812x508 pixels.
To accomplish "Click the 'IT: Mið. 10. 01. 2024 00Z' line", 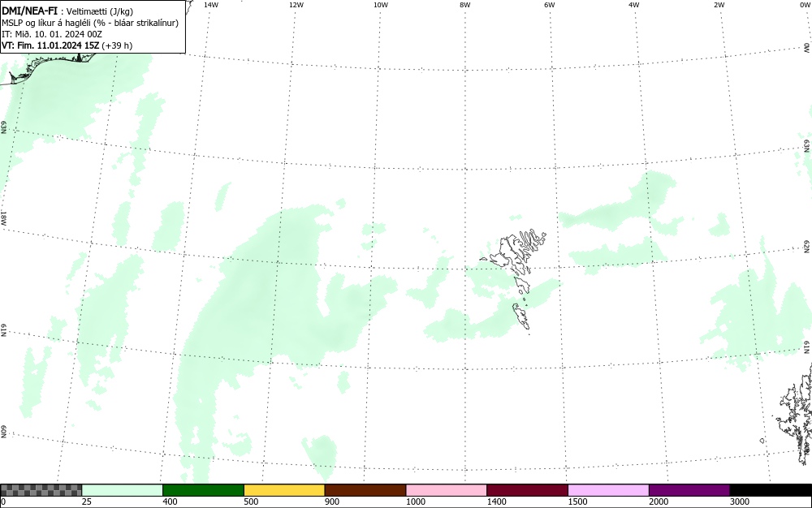I will [x=52, y=34].
